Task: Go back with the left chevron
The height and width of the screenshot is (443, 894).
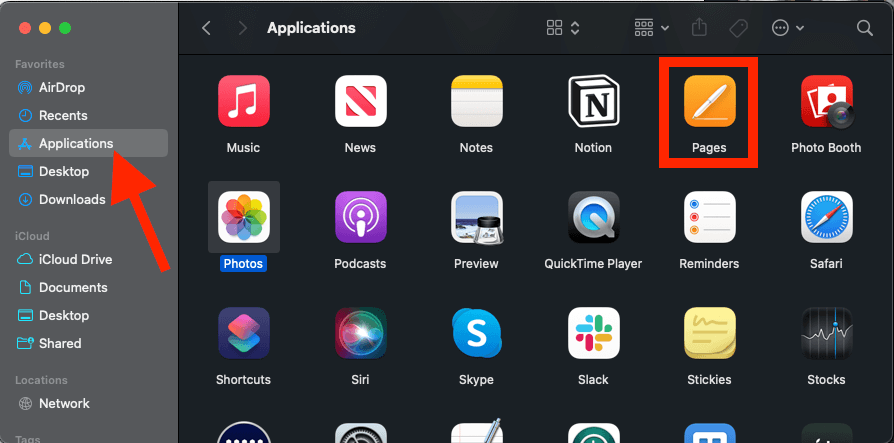Action: [206, 28]
